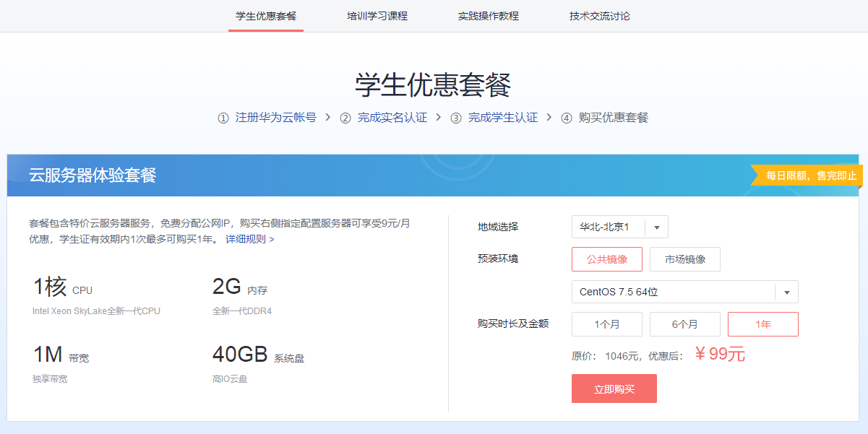Open CentOS 7.5 64位 image dropdown

coord(685,292)
